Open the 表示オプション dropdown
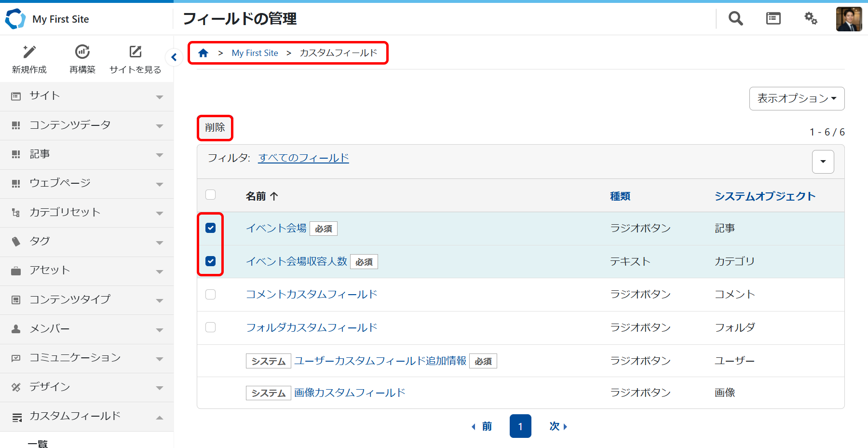This screenshot has width=868, height=448. click(797, 98)
